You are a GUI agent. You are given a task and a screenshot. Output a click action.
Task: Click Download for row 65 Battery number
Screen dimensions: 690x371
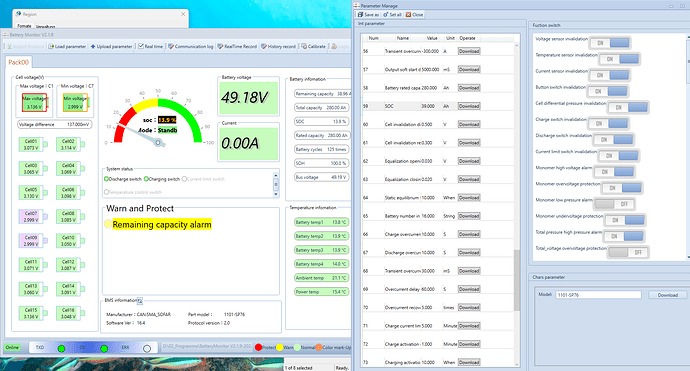[469, 216]
